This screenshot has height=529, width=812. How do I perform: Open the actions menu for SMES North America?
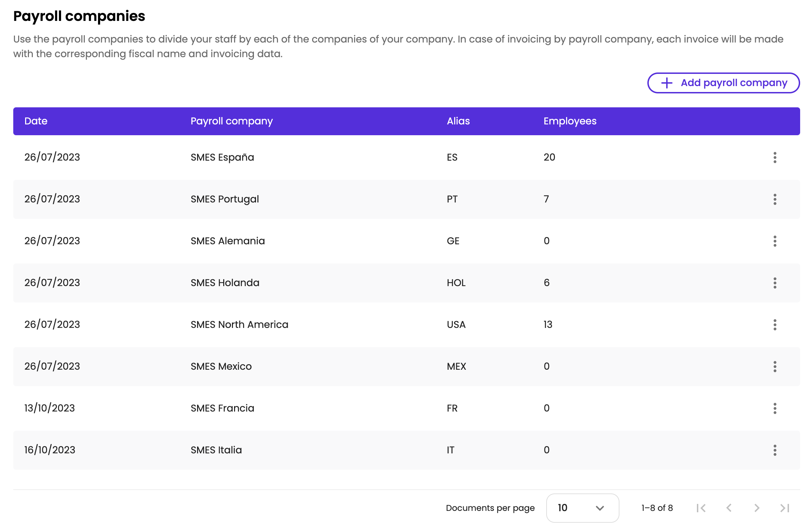coord(775,325)
